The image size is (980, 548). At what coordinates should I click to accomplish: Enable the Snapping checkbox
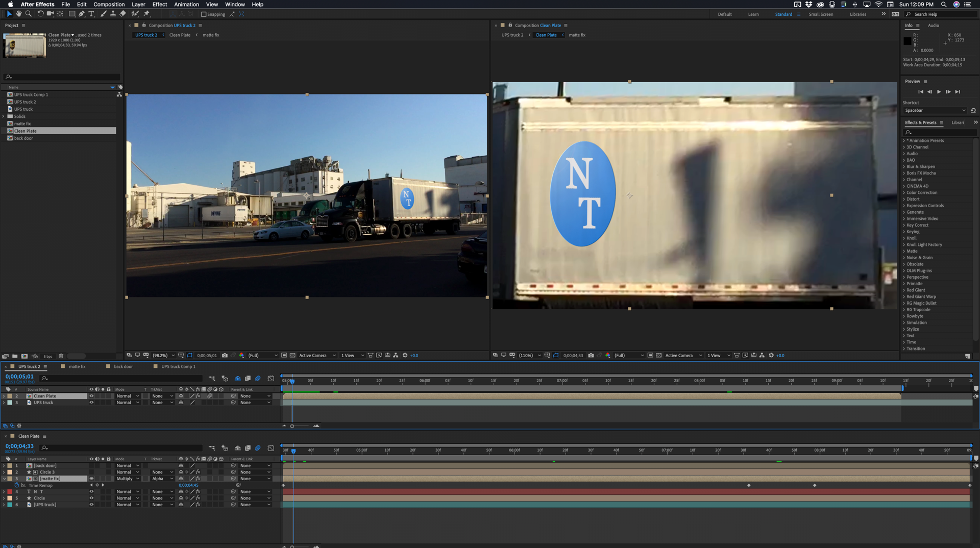(x=204, y=14)
